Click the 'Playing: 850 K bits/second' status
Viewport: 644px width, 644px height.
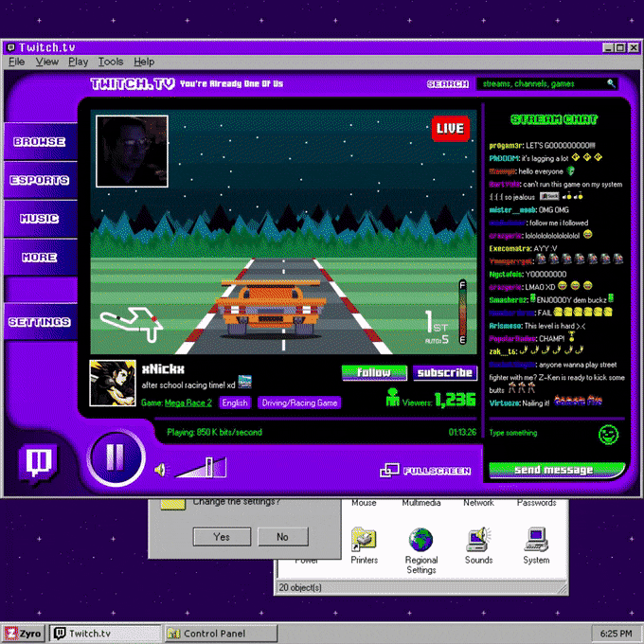click(214, 432)
